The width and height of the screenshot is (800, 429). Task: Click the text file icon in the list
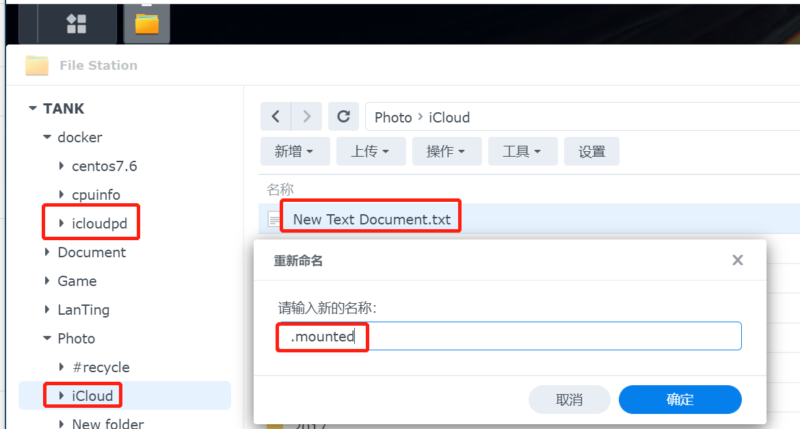(x=274, y=220)
